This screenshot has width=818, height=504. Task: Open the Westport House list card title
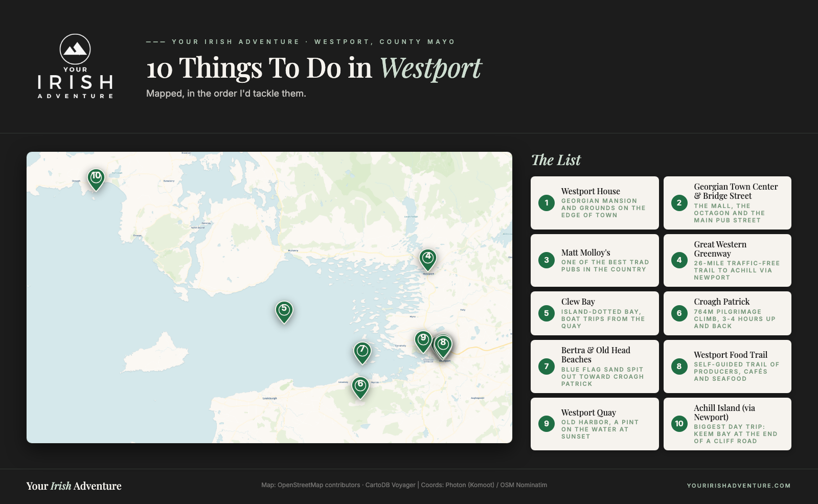[590, 191]
